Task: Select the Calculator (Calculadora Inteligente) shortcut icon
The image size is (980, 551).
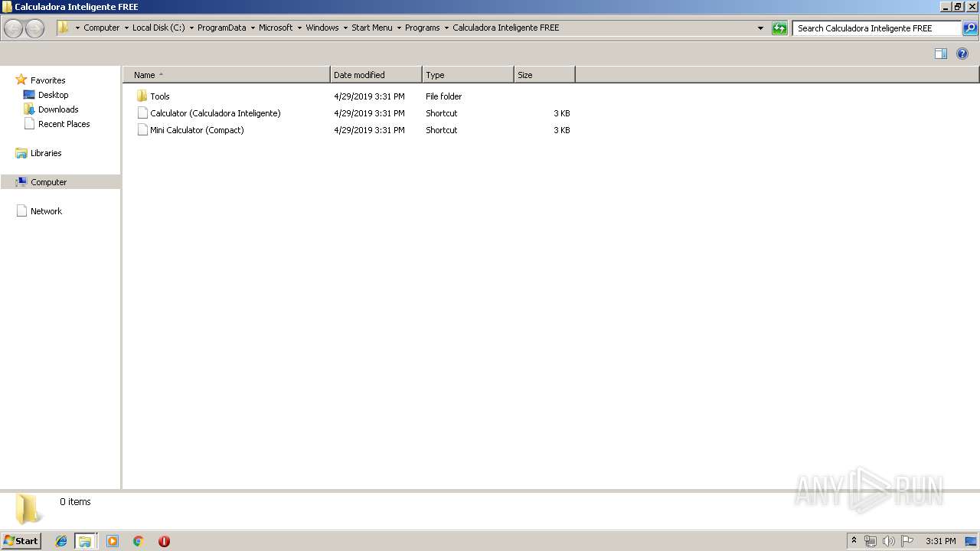Action: (x=142, y=113)
